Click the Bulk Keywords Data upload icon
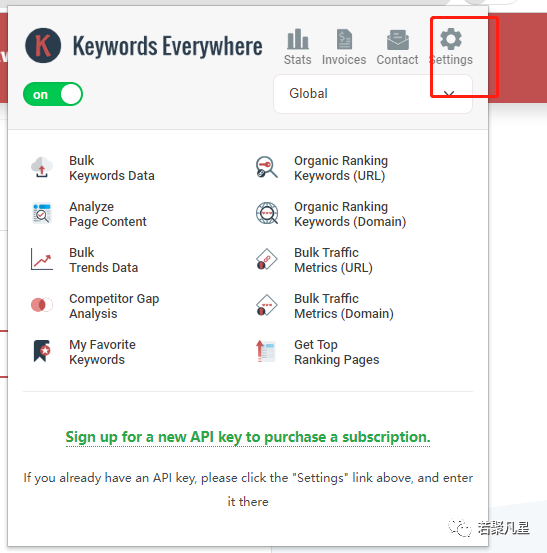547x553 pixels. coord(42,168)
